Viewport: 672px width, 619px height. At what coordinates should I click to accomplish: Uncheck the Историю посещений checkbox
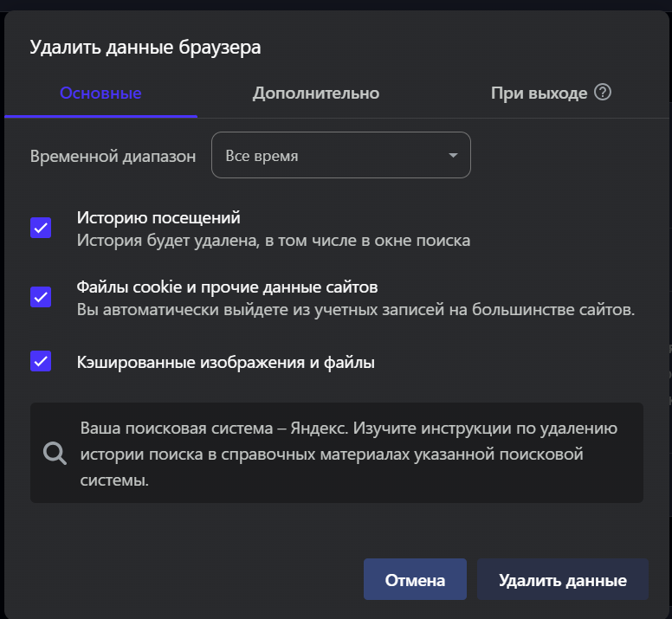(x=41, y=229)
